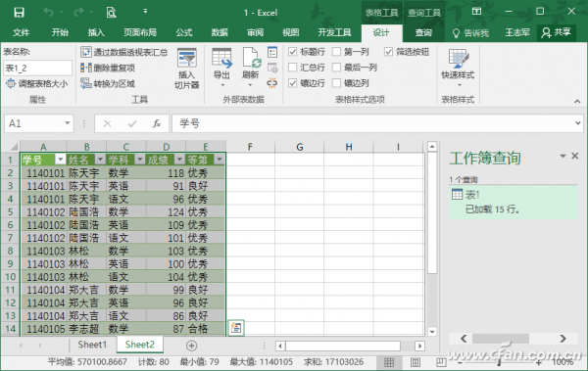Insert a slicer (插入切片器)

pyautogui.click(x=186, y=69)
